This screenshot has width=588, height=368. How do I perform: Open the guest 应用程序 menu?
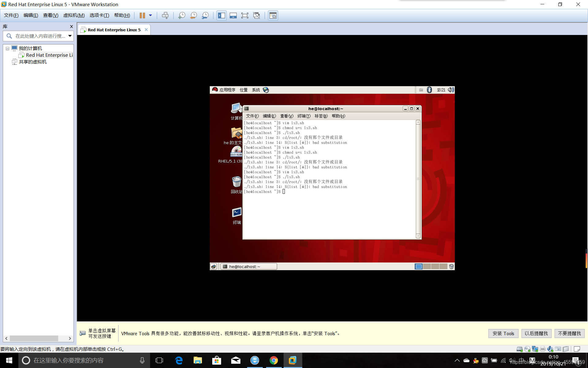[227, 90]
